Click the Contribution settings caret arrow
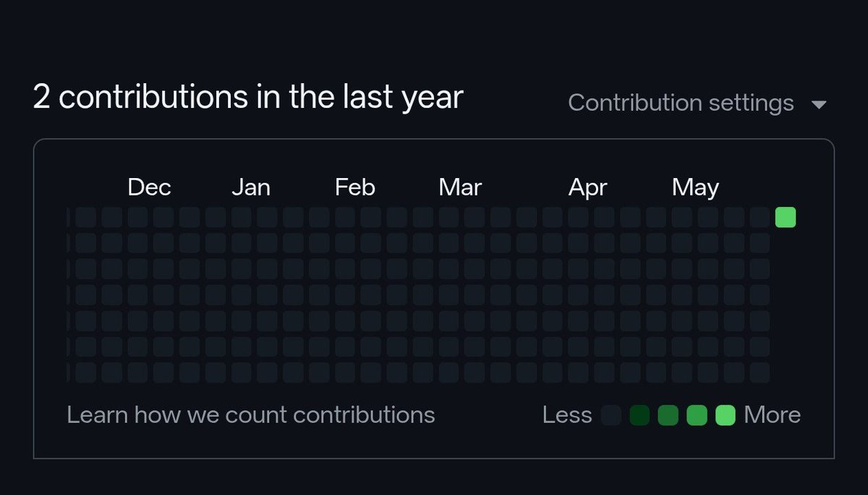The width and height of the screenshot is (868, 495). 819,105
